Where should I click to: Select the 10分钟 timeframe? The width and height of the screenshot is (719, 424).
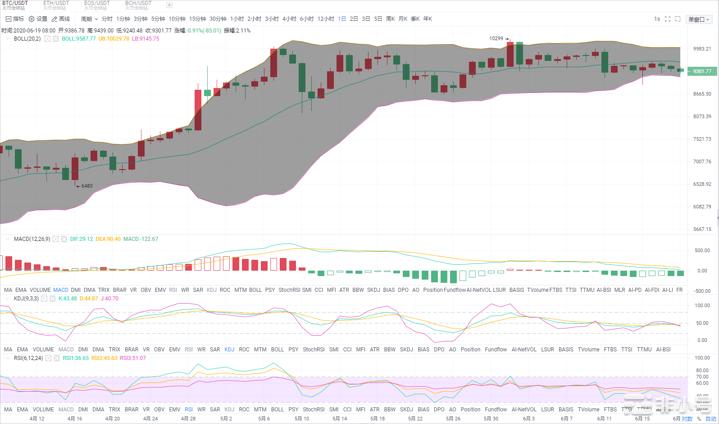point(177,19)
